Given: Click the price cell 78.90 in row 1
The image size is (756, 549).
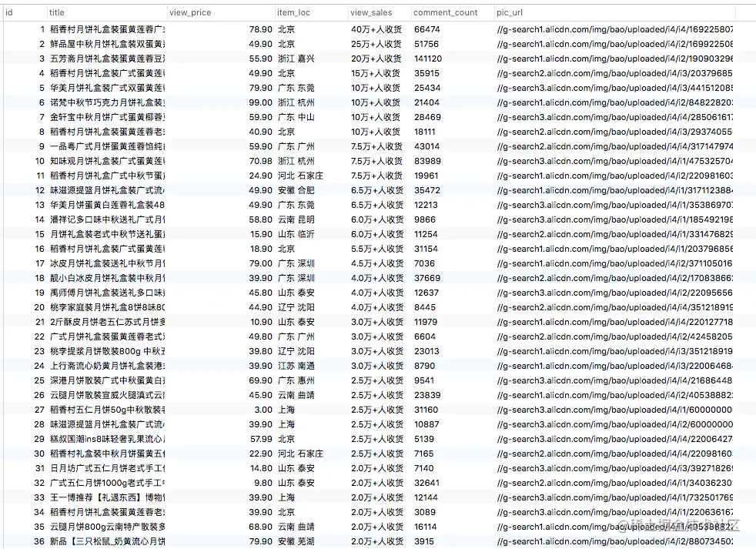Looking at the screenshot, I should [261, 29].
